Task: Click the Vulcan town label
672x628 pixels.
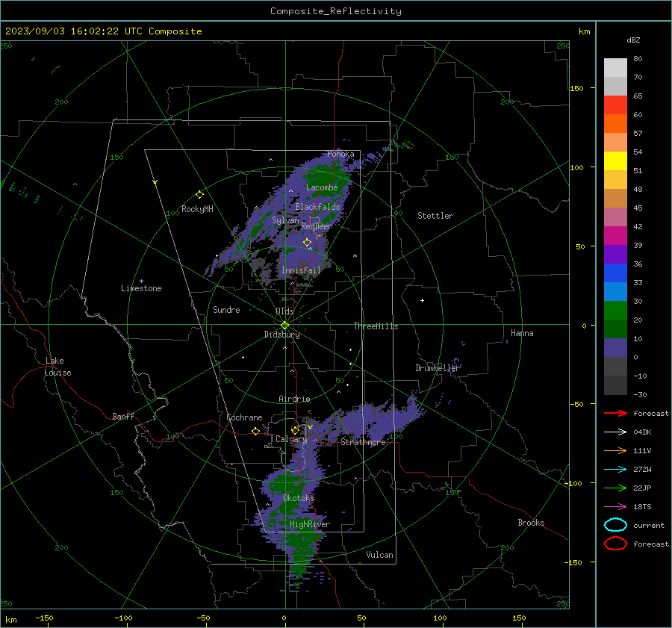Action: 379,555
